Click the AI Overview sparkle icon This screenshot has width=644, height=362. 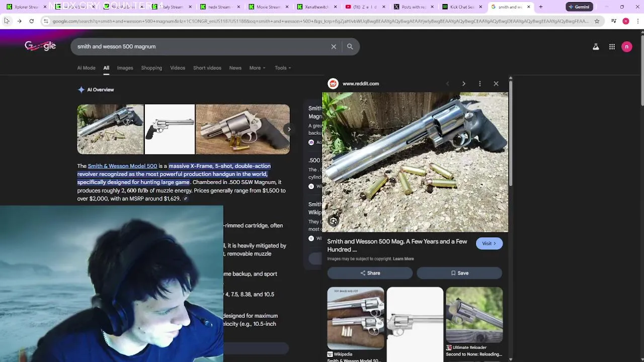[x=81, y=89]
